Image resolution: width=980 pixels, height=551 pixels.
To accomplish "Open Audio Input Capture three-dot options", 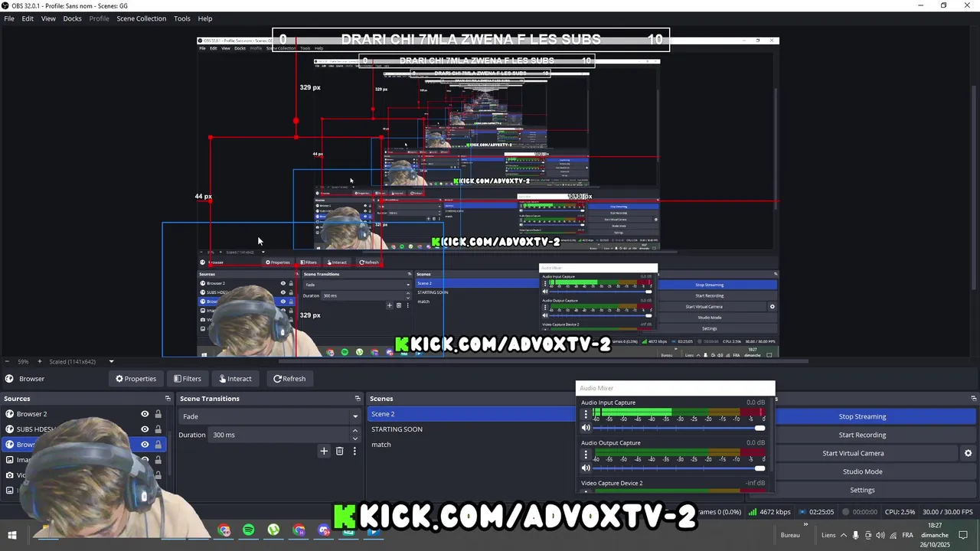I will pyautogui.click(x=586, y=414).
